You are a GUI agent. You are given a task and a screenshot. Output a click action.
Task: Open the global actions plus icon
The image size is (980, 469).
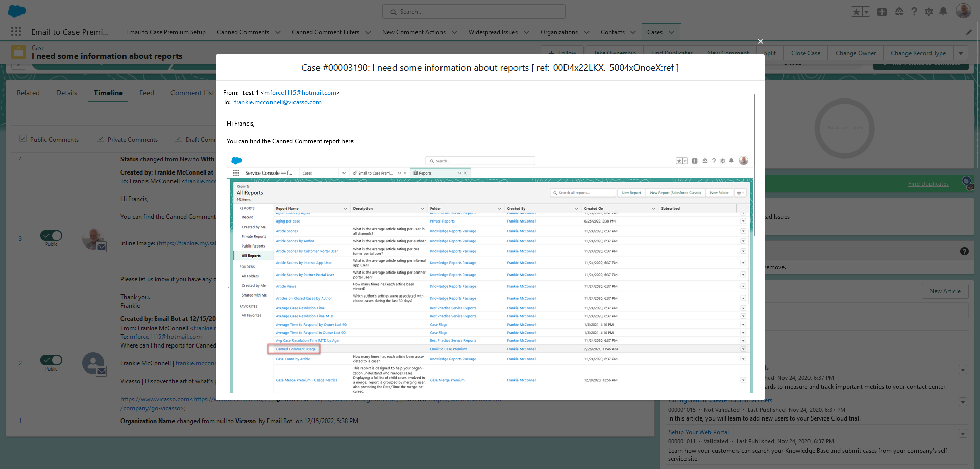(882, 12)
